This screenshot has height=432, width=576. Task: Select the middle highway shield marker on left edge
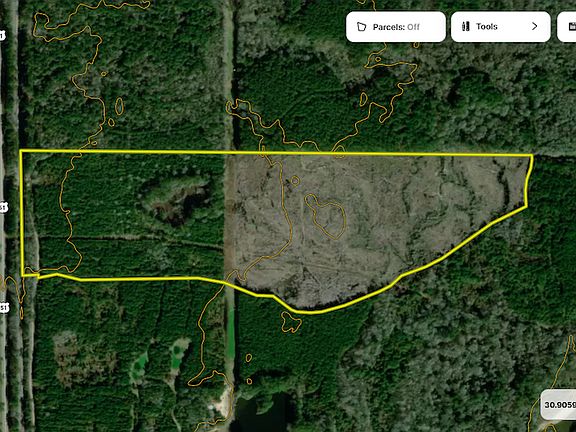[3, 208]
